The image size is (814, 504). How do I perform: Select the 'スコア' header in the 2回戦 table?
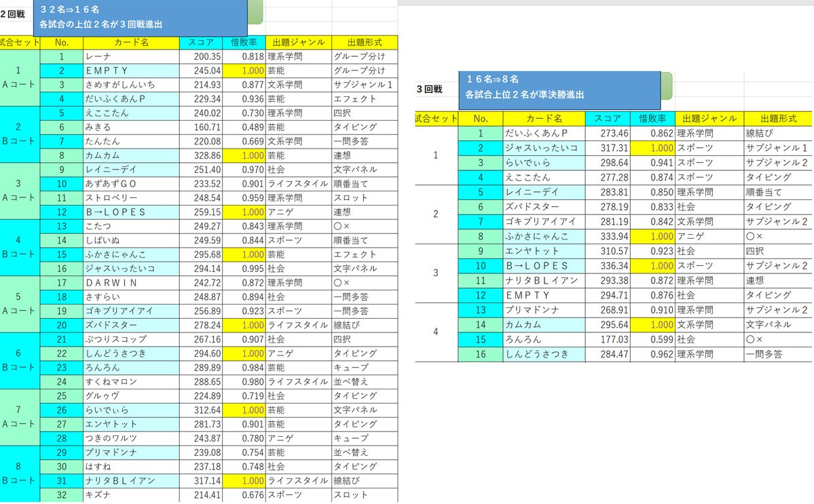pos(201,43)
